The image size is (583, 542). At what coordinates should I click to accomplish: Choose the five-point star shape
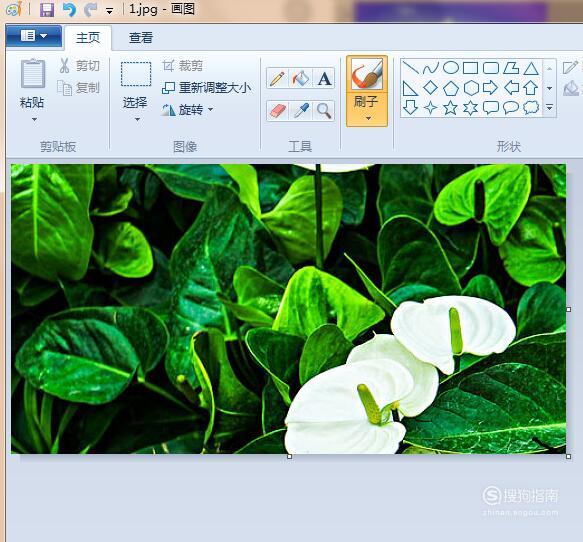point(450,108)
